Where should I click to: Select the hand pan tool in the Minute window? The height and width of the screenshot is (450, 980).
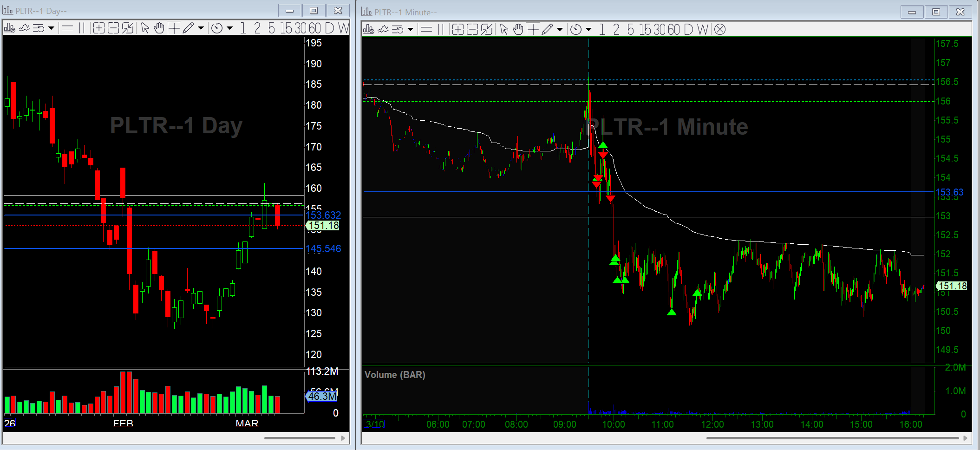point(518,30)
